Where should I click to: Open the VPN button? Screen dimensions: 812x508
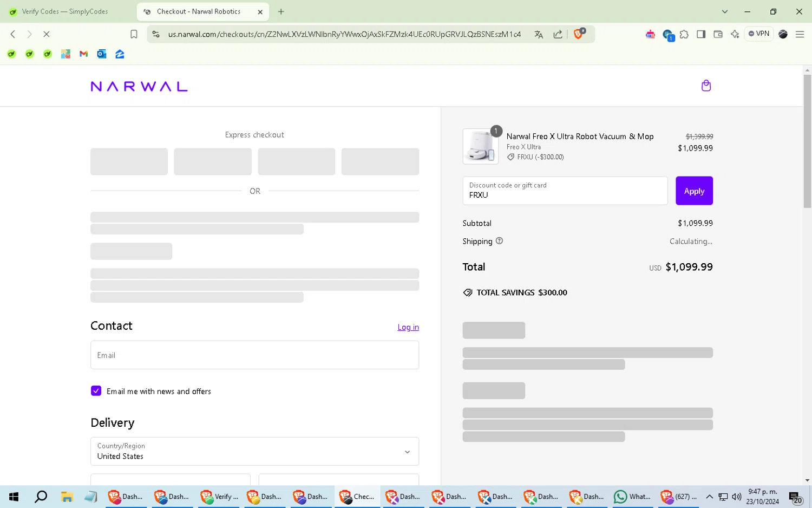(x=759, y=34)
